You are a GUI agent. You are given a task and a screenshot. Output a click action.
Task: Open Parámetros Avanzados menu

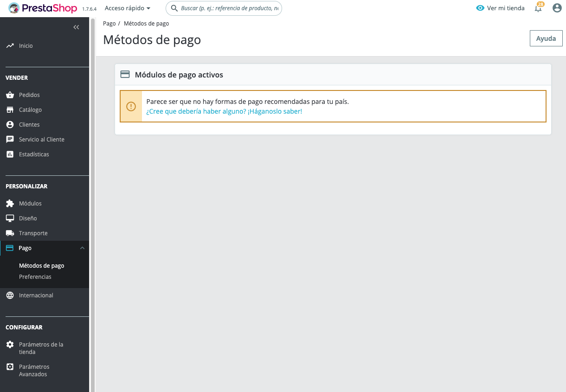[x=34, y=371]
